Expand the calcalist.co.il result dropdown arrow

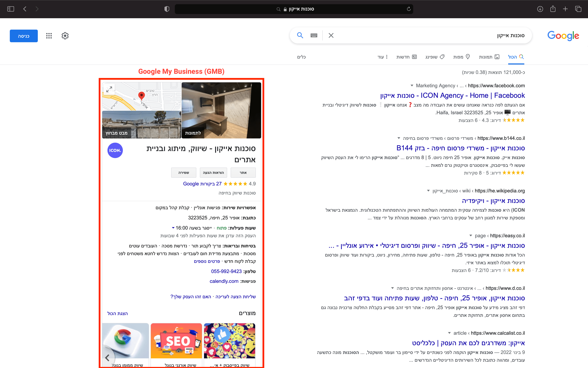[x=449, y=333]
